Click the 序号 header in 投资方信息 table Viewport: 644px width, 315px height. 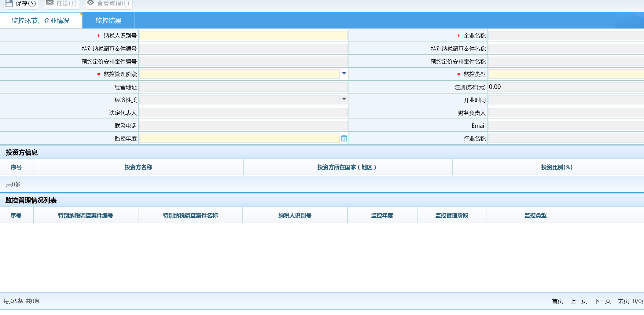click(17, 167)
